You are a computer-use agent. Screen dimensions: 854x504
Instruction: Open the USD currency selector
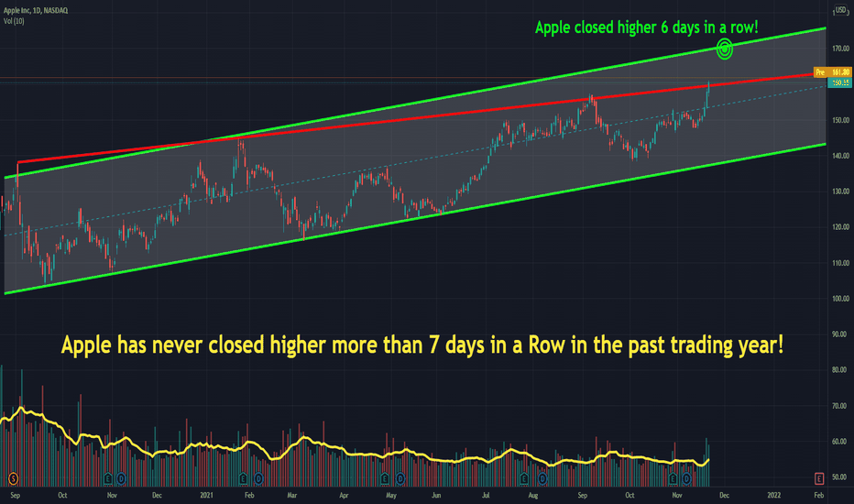(x=840, y=10)
